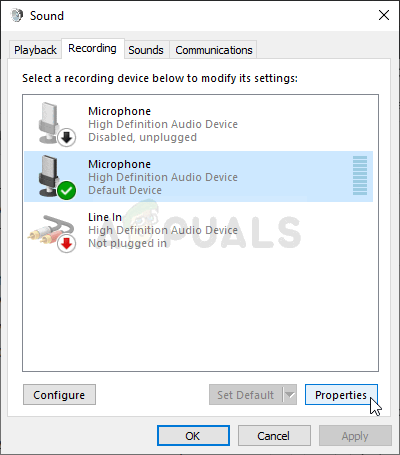Screen dimensions: 400x455
Task: Select the Line In device entry
Action: [x=198, y=230]
